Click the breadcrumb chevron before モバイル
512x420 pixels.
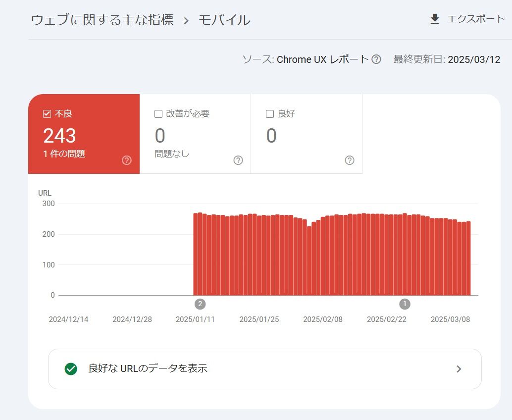[186, 21]
